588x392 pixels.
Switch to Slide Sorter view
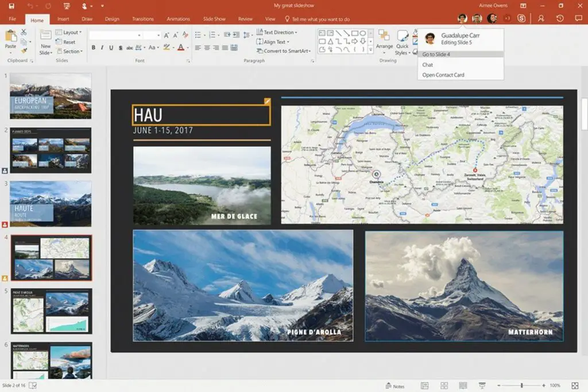[444, 386]
